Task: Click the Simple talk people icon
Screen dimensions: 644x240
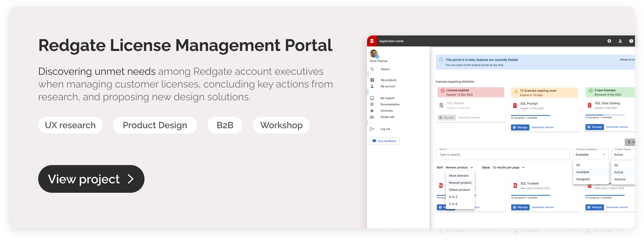Action: [372, 117]
